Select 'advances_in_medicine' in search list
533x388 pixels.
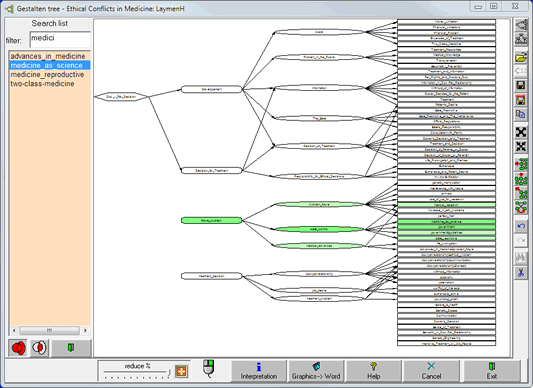pyautogui.click(x=48, y=56)
